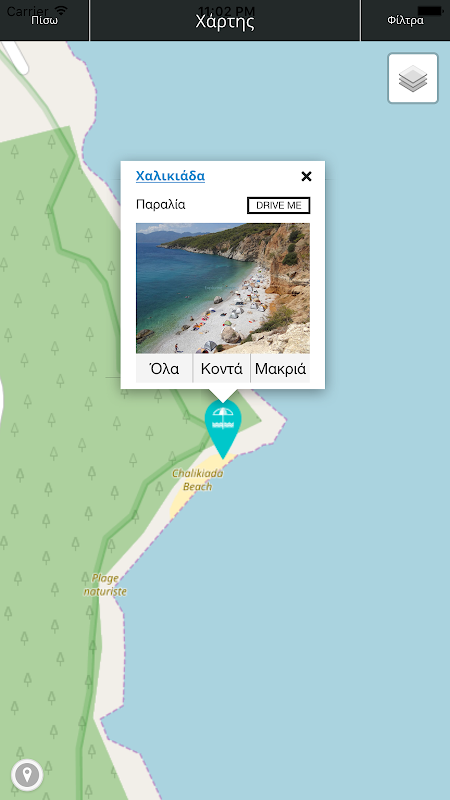This screenshot has width=450, height=800.
Task: Select the Μακριά tab
Action: [x=280, y=368]
